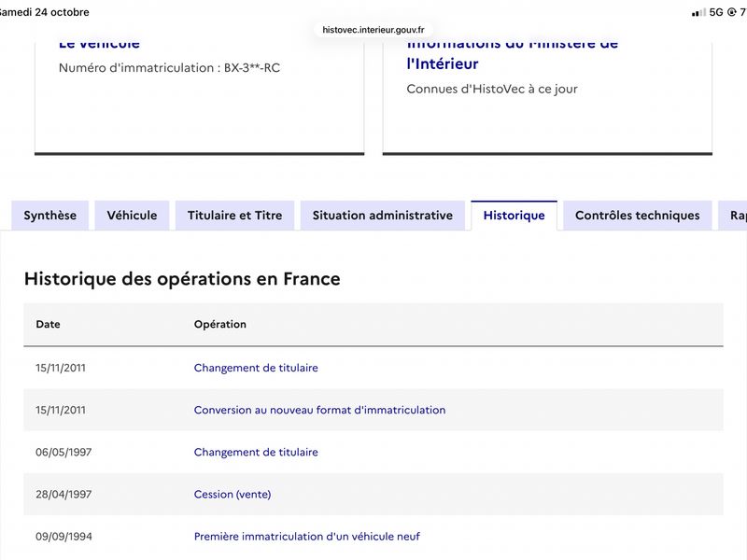Click the Opération column header

pyautogui.click(x=220, y=324)
